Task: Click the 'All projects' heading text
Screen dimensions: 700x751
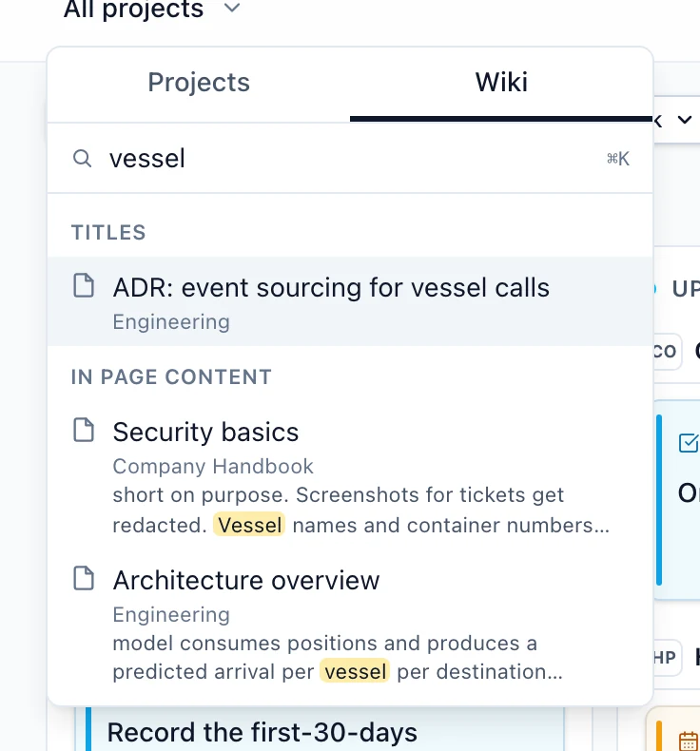Action: click(134, 10)
